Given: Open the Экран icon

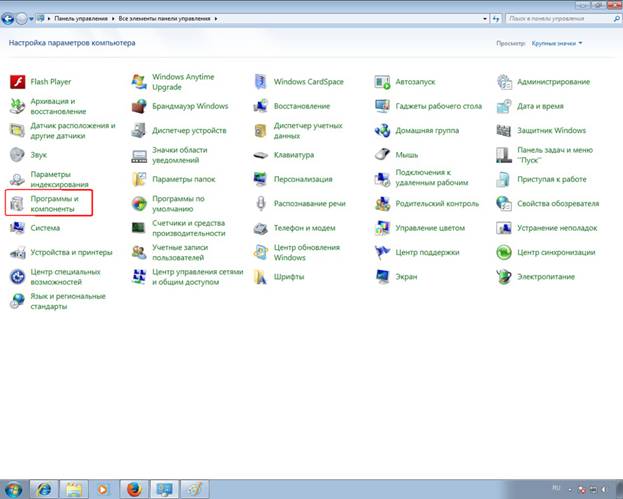Looking at the screenshot, I should [x=382, y=277].
